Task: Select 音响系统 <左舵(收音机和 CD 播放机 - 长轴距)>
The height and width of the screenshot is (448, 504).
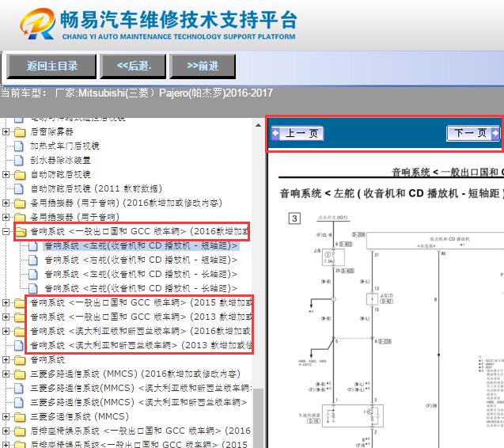Action: [x=141, y=274]
